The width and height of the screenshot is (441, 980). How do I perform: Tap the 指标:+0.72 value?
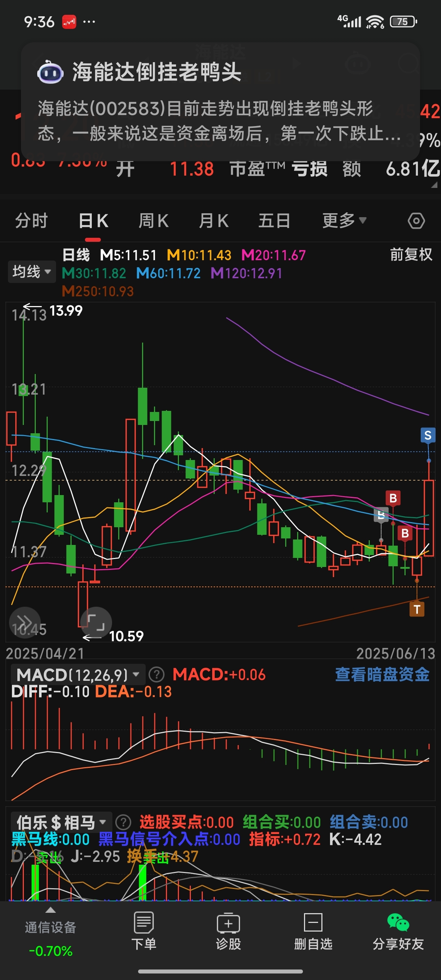tap(284, 839)
